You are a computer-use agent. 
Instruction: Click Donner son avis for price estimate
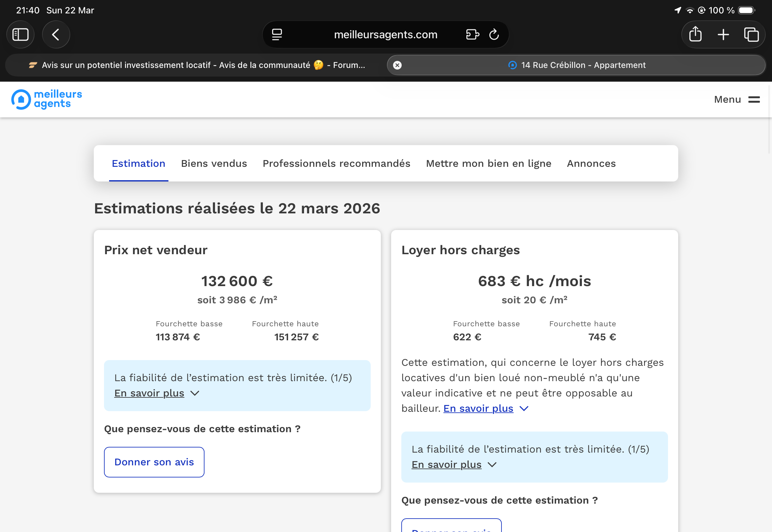(154, 462)
